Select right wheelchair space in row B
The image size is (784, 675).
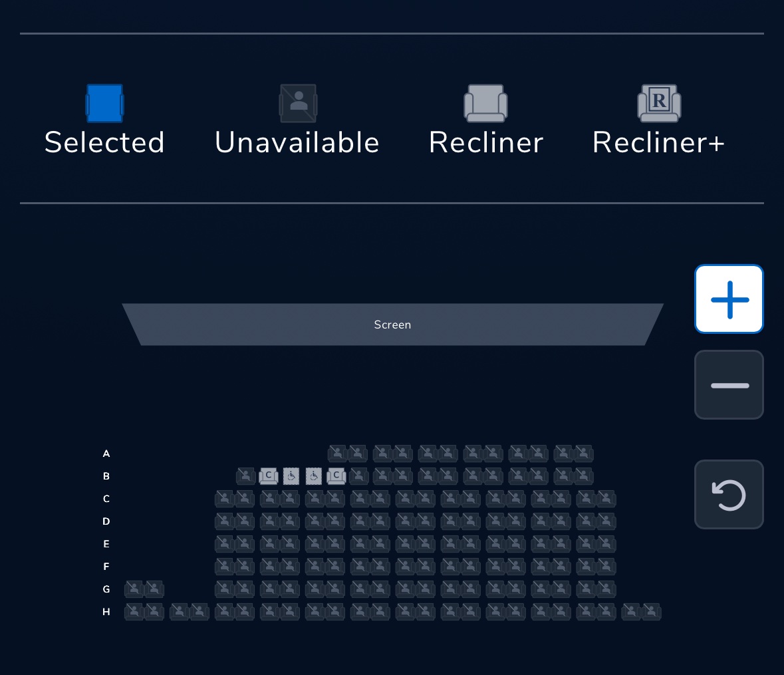tap(313, 476)
